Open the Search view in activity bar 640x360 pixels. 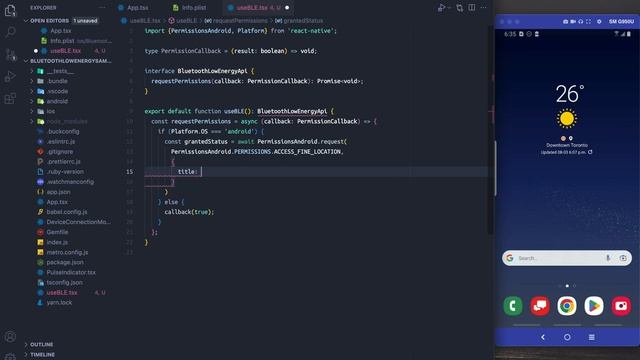10,32
